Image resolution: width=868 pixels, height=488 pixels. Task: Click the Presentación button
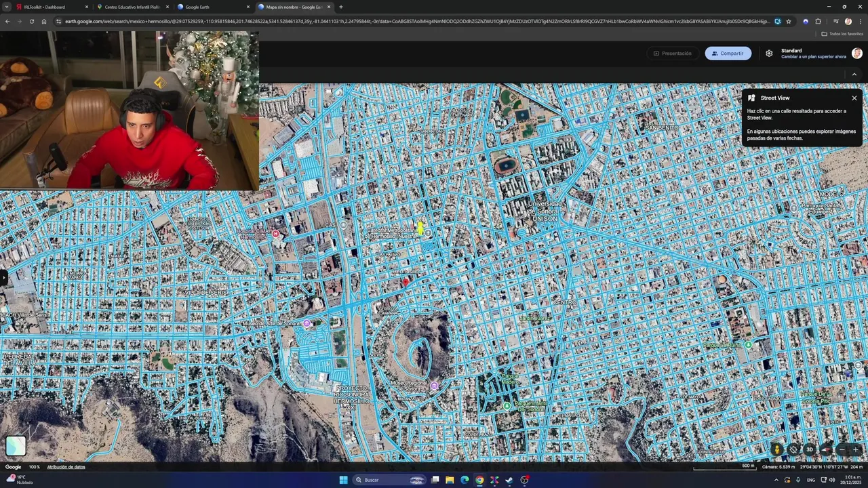672,54
